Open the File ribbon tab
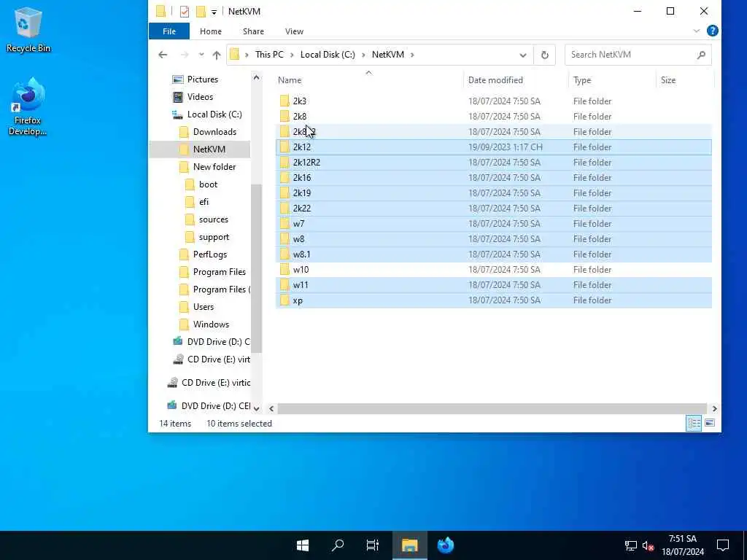The height and width of the screenshot is (560, 747). coord(169,31)
